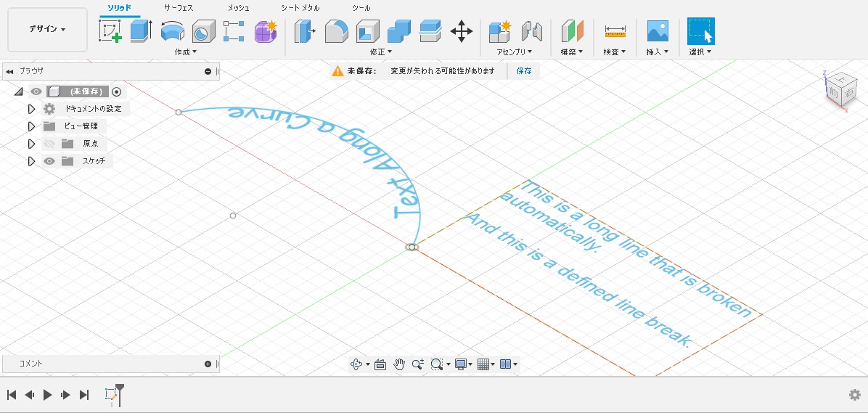Choose the Joint tool

pos(531,31)
